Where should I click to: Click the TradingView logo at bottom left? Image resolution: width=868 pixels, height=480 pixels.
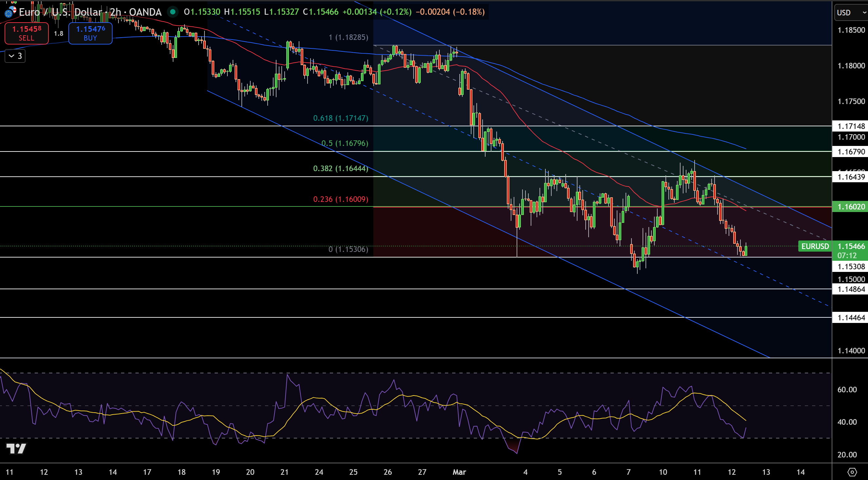[x=16, y=448]
